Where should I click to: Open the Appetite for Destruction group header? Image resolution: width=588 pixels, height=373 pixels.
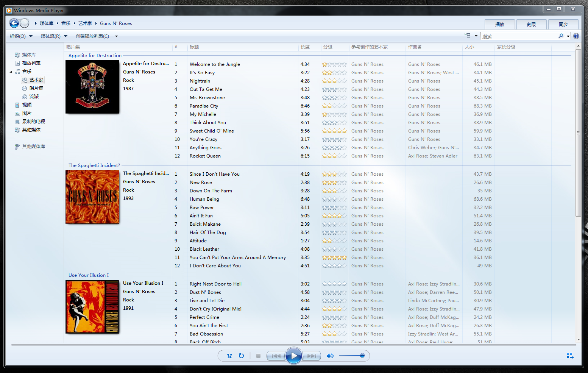click(95, 56)
